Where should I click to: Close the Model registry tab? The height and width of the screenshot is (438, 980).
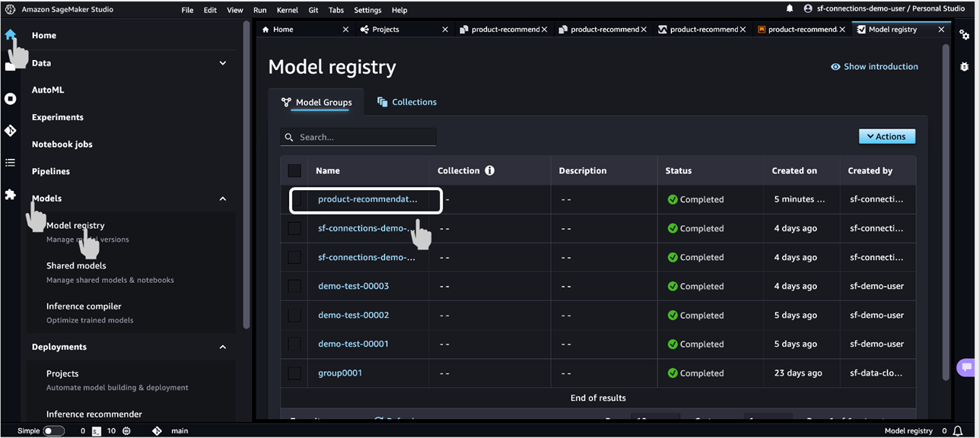point(941,30)
